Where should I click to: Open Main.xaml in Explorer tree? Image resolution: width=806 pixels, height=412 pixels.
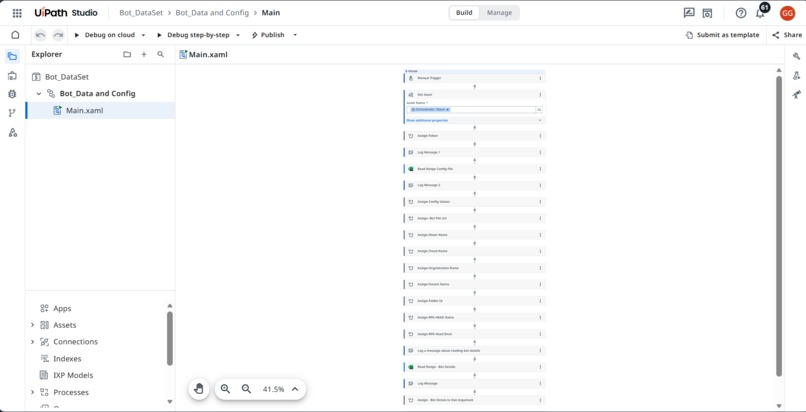tap(84, 110)
